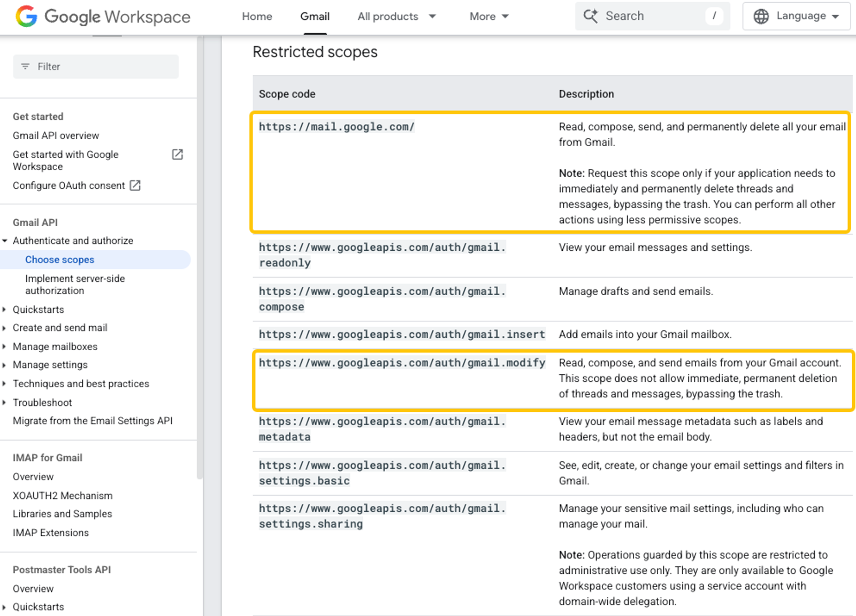Click the gmail.readonly scope code
856x616 pixels.
(x=382, y=255)
